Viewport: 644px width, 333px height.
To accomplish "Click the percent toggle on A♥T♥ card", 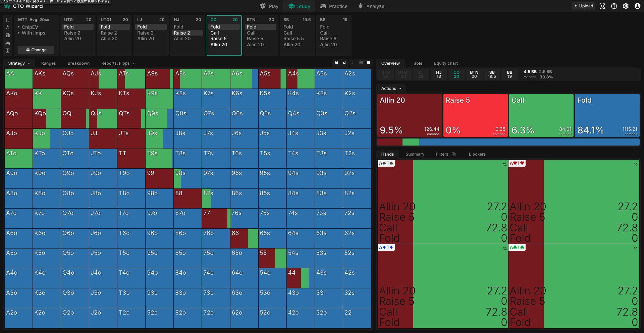I will coord(636,165).
